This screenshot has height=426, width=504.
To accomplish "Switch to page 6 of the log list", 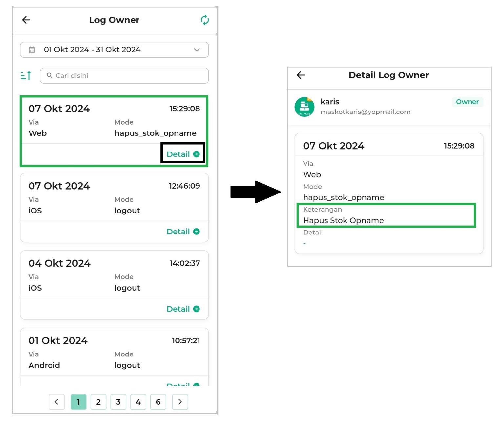I will point(158,402).
